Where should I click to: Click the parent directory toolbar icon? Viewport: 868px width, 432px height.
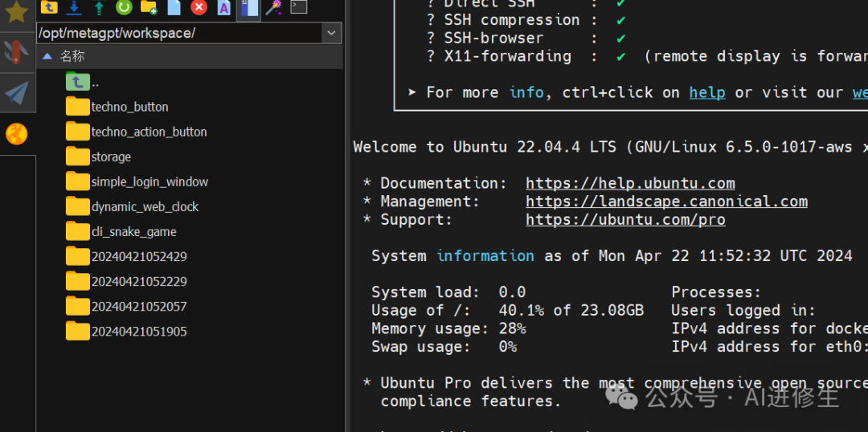coord(49,7)
